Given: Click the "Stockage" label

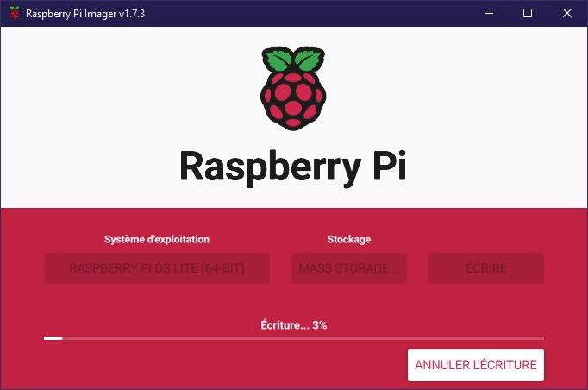Looking at the screenshot, I should 349,240.
